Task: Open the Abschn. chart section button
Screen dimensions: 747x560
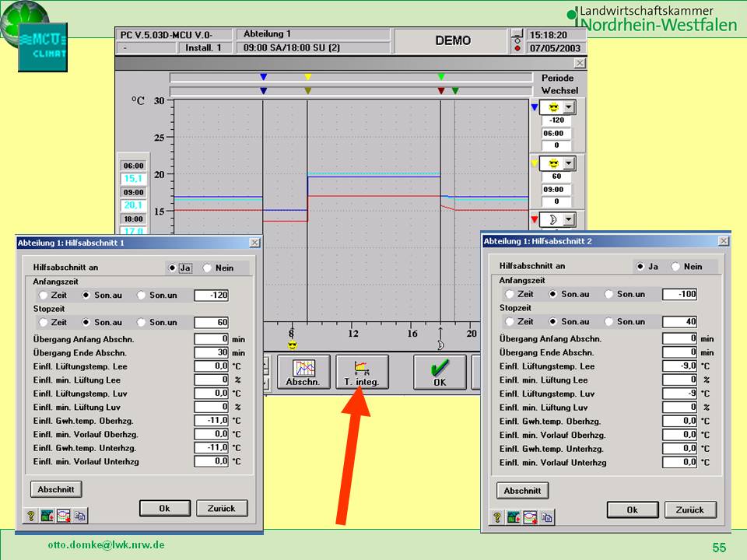Action: click(303, 373)
